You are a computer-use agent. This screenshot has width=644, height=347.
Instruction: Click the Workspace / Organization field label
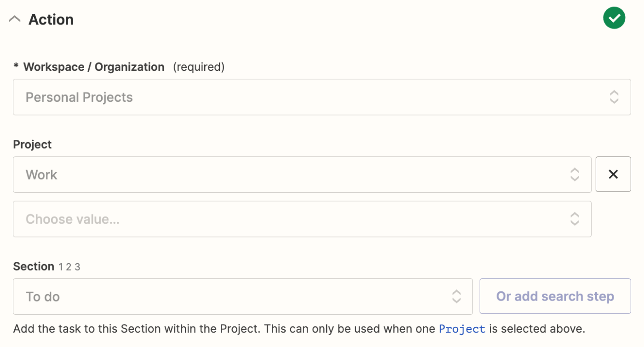point(94,67)
